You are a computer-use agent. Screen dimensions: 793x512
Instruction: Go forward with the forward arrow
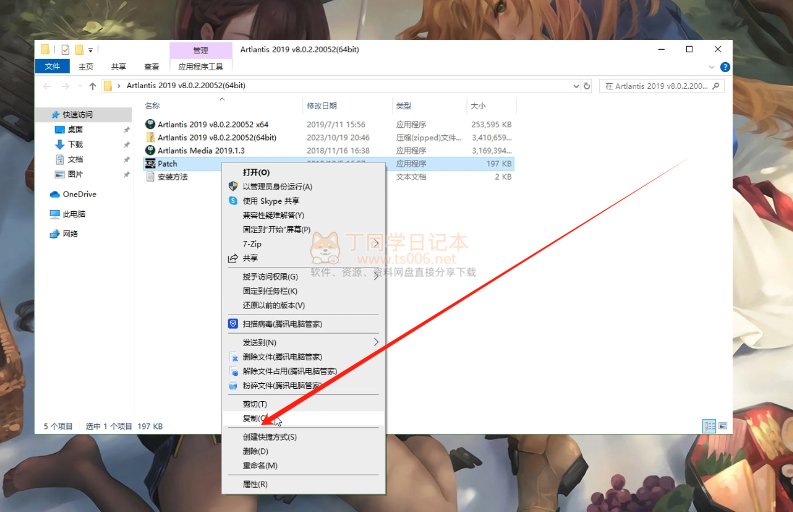pos(65,87)
